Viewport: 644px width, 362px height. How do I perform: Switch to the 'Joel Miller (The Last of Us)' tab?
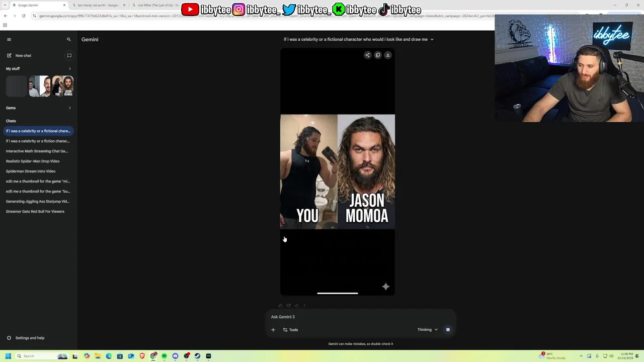pos(155,5)
